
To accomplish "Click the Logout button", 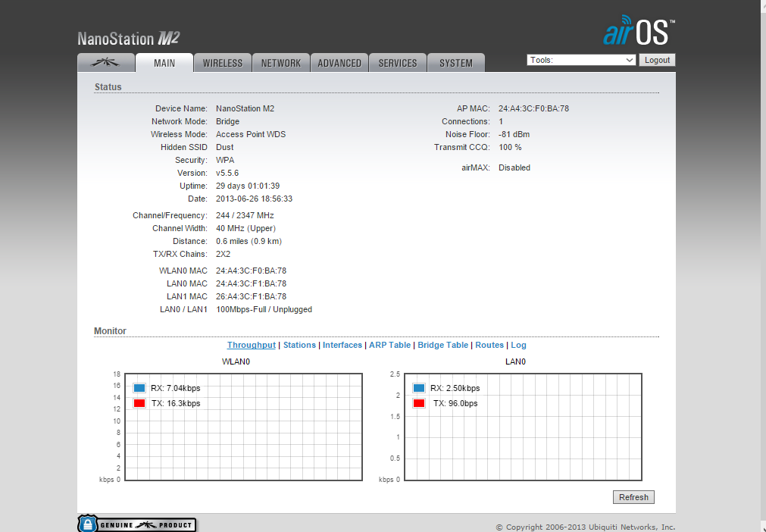I will pos(657,60).
